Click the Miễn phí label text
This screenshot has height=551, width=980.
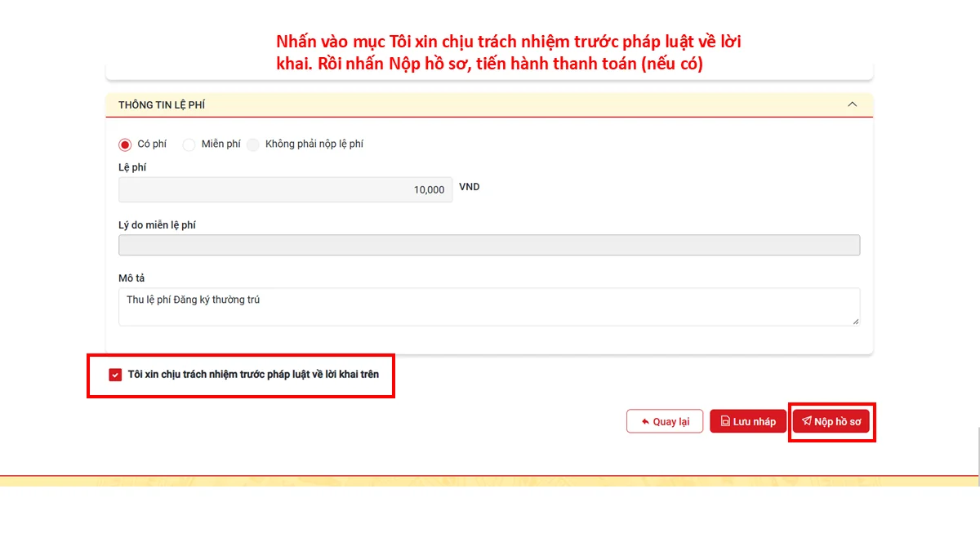pos(221,144)
